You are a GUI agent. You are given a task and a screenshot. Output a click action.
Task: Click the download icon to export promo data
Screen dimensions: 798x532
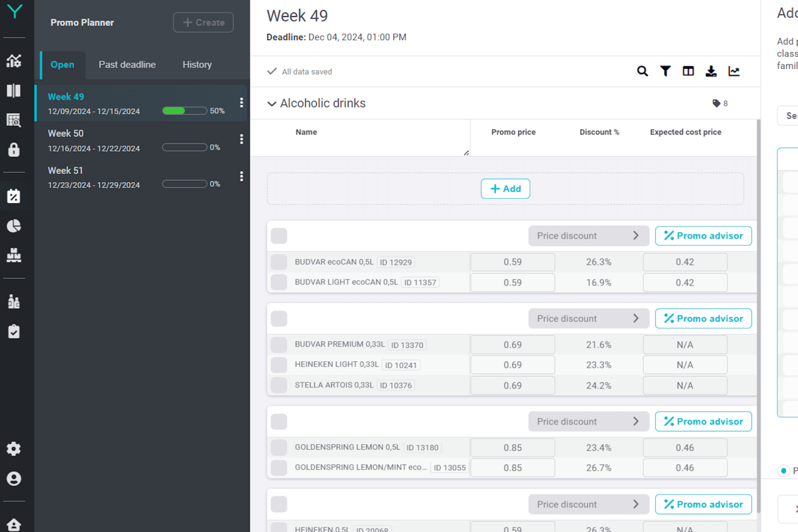[x=711, y=71]
